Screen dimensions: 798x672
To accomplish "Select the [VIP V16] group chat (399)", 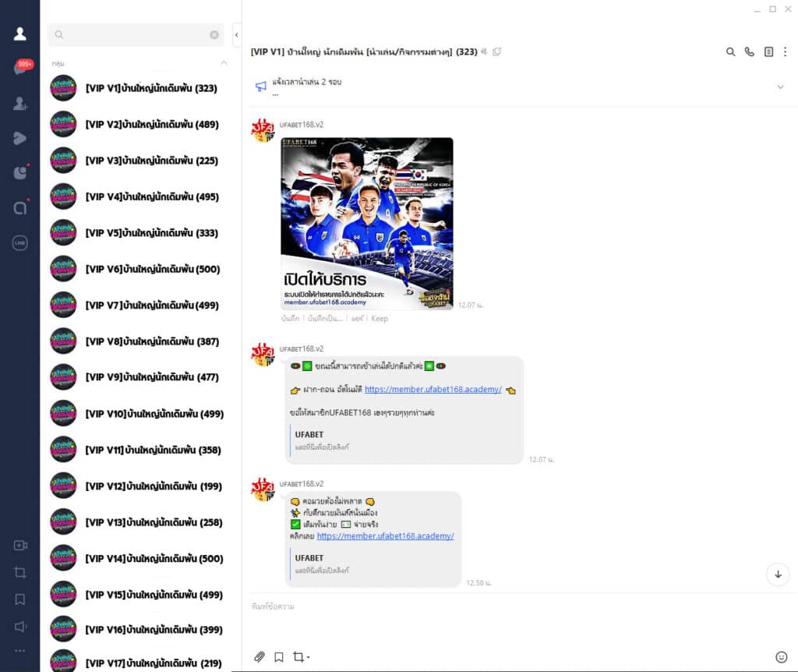I will [139, 629].
